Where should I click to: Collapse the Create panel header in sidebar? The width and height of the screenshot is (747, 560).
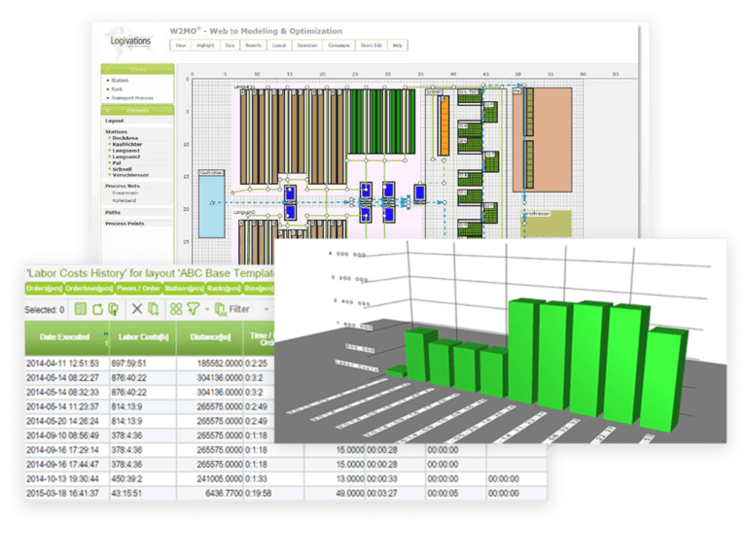point(138,69)
